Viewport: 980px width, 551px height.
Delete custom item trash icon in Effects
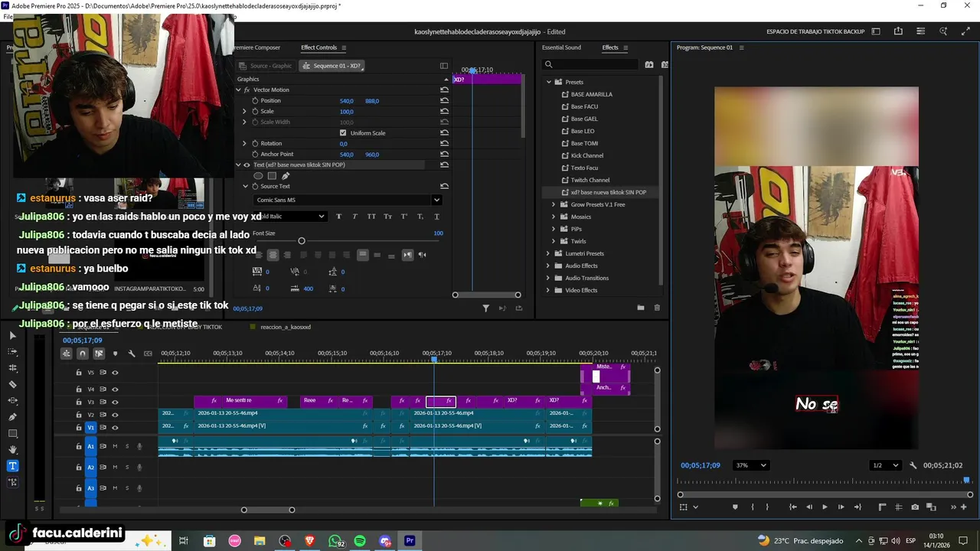point(657,308)
